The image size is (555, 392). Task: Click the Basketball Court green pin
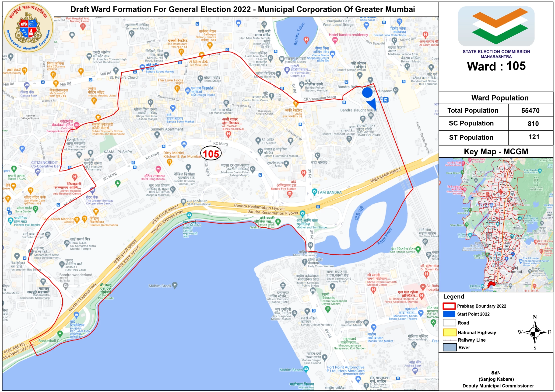pyautogui.click(x=60, y=334)
